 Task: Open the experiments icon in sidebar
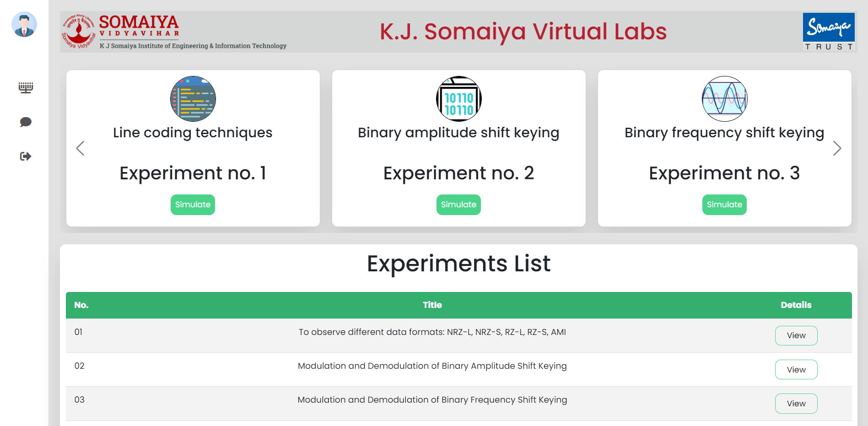point(26,87)
